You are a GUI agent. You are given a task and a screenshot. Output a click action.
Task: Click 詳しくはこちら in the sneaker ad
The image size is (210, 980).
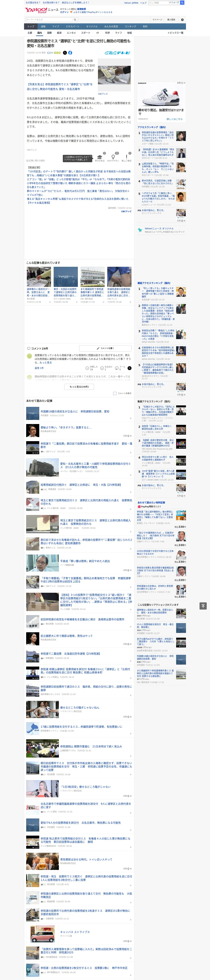(174, 119)
